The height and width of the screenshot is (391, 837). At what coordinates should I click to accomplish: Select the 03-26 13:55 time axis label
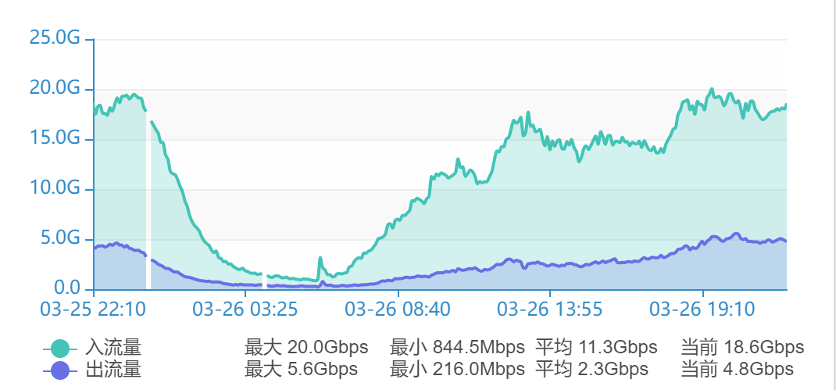click(x=550, y=309)
